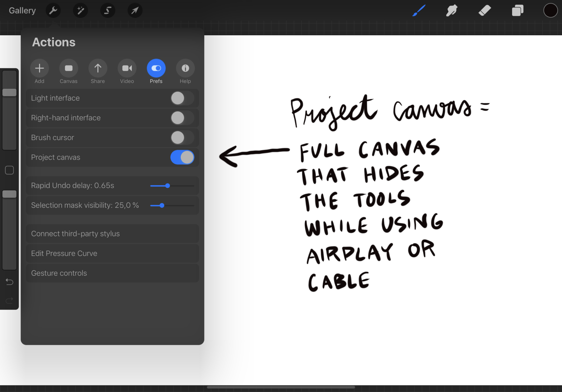Open Gesture controls
This screenshot has width=562, height=392.
[112, 273]
